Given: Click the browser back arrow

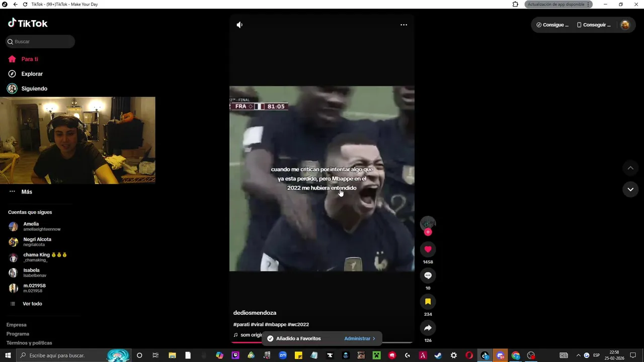Looking at the screenshot, I should tap(15, 5).
